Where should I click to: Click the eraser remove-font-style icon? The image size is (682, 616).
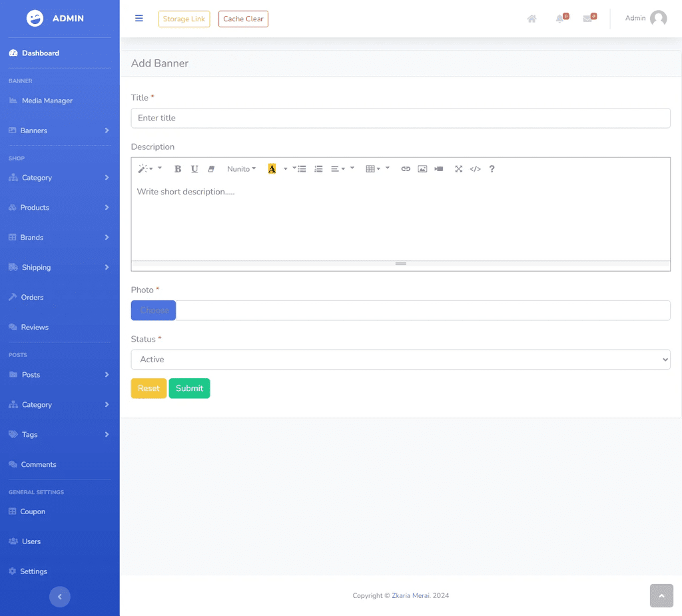pos(211,168)
